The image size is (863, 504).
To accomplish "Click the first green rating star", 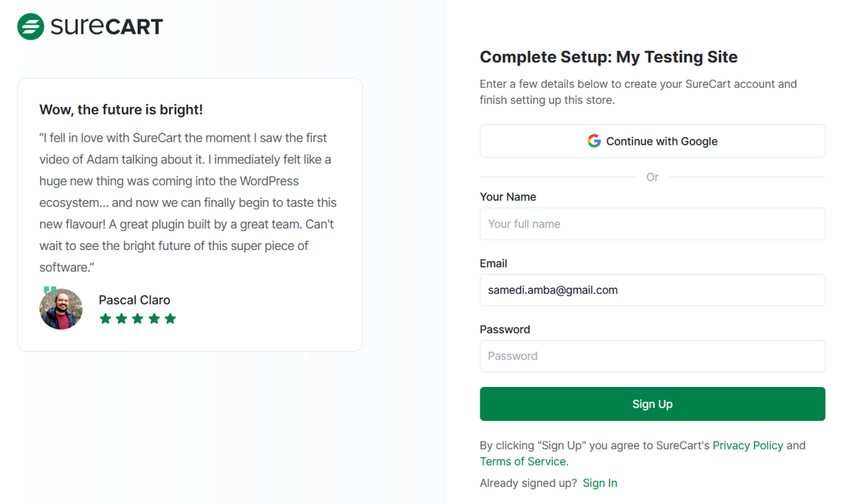I will click(x=105, y=319).
